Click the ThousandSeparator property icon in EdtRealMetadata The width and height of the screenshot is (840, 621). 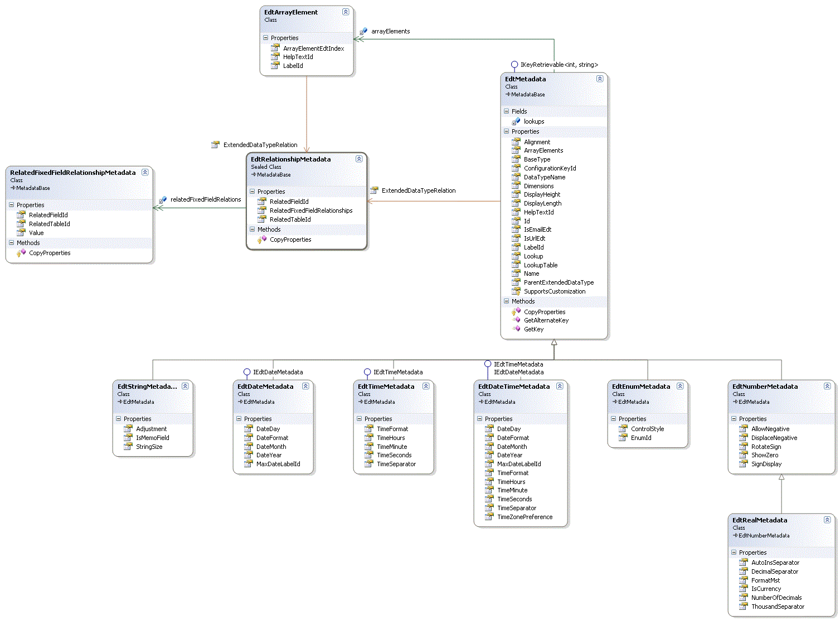(x=744, y=606)
